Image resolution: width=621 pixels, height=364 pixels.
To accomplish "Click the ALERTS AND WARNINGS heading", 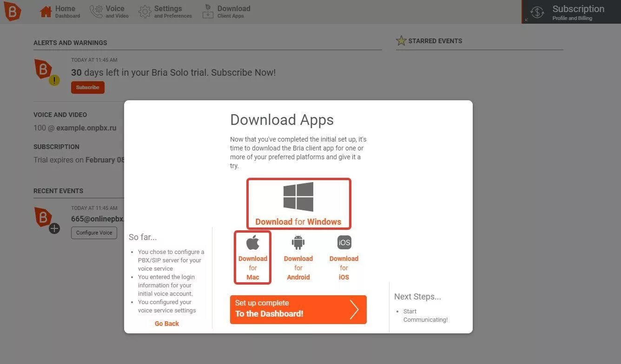I will (70, 43).
